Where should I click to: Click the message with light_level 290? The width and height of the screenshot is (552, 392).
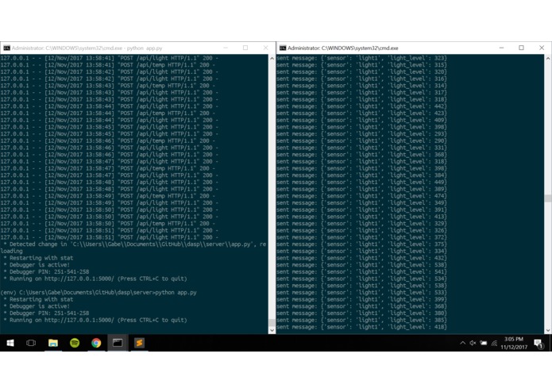[x=361, y=141]
